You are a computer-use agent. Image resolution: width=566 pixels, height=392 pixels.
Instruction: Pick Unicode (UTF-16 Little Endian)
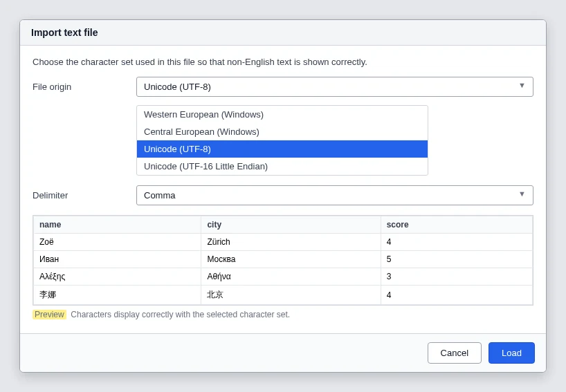click(x=282, y=166)
